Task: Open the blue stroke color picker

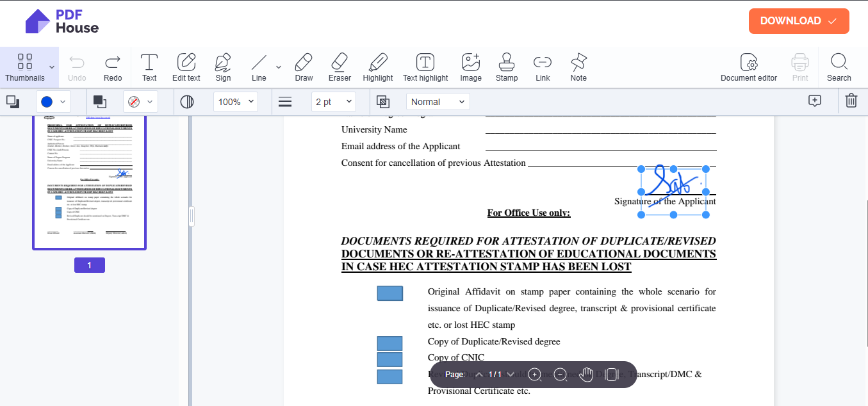Action: tap(53, 102)
